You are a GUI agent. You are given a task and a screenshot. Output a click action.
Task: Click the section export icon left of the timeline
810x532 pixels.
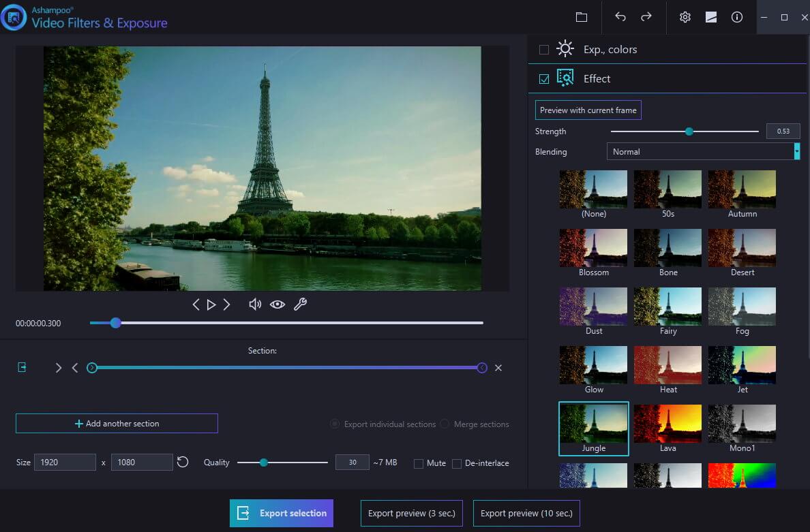(x=22, y=367)
